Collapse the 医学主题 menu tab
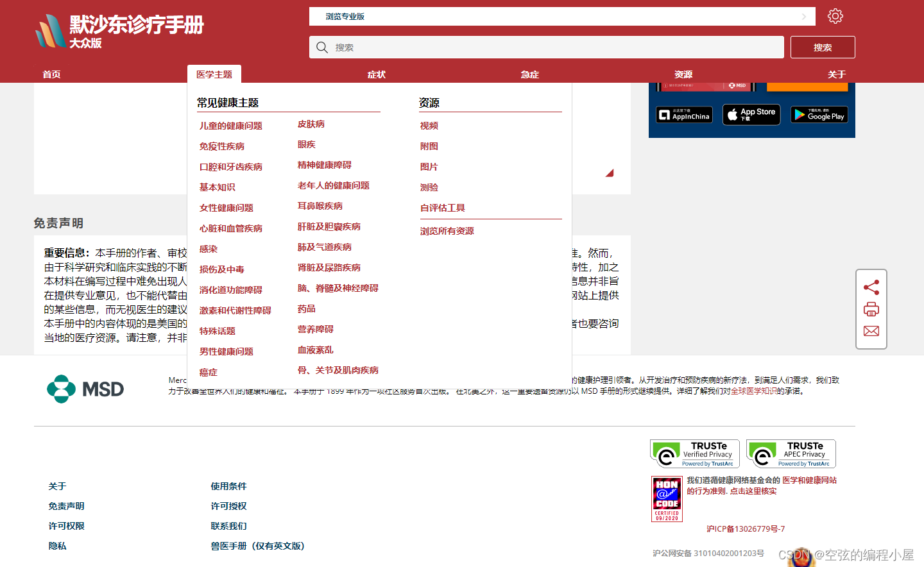 tap(214, 74)
